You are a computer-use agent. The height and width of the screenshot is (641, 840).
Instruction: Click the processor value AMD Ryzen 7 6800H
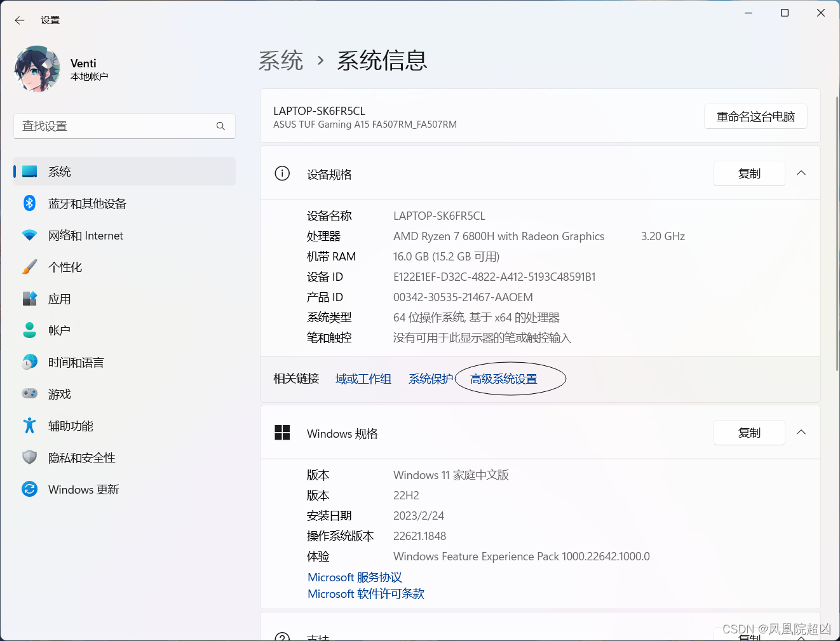[499, 236]
